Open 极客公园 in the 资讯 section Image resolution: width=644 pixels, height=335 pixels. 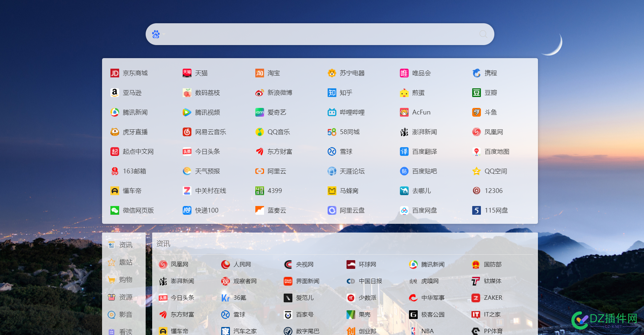[427, 315]
